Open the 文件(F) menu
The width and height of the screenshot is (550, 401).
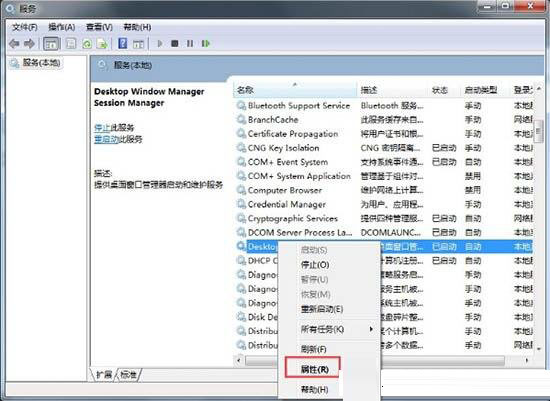pos(25,27)
